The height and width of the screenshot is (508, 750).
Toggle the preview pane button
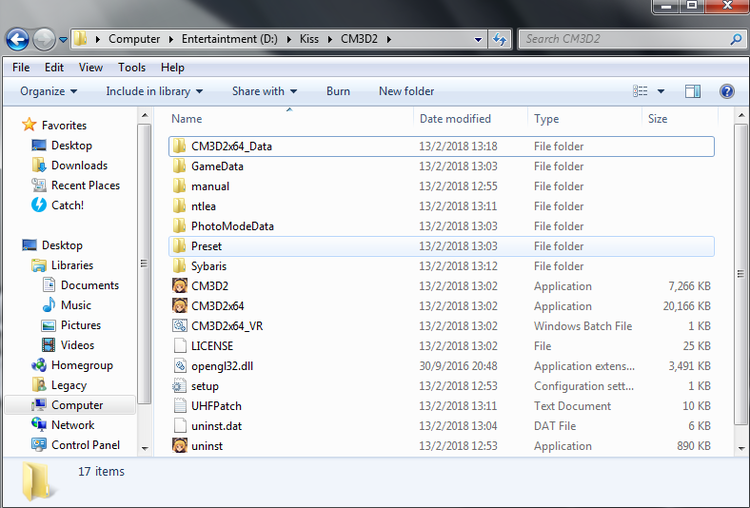tap(693, 91)
